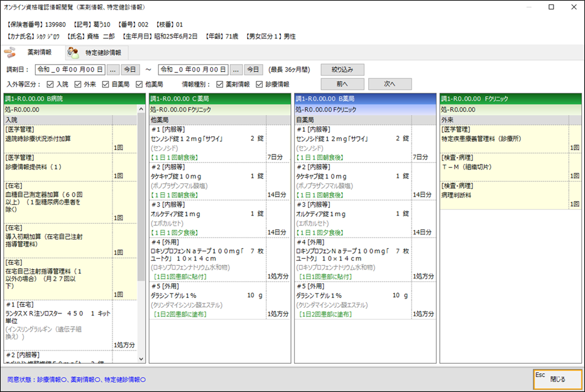
Task: Go to previous page with 前へ
Action: coord(342,84)
